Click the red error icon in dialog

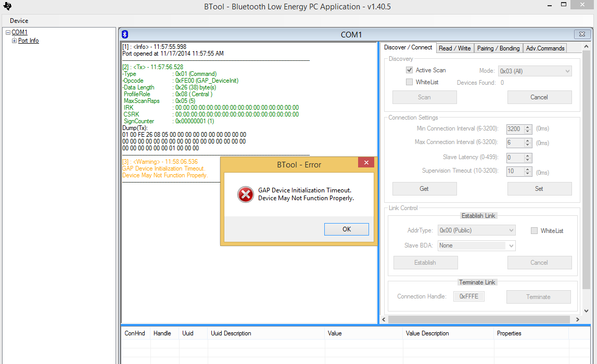pyautogui.click(x=246, y=194)
